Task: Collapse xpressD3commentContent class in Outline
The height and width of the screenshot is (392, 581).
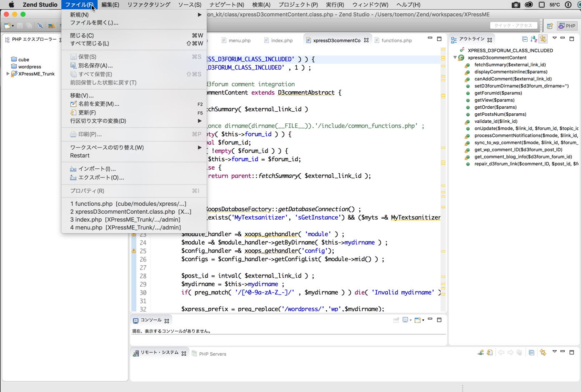Action: click(x=455, y=57)
